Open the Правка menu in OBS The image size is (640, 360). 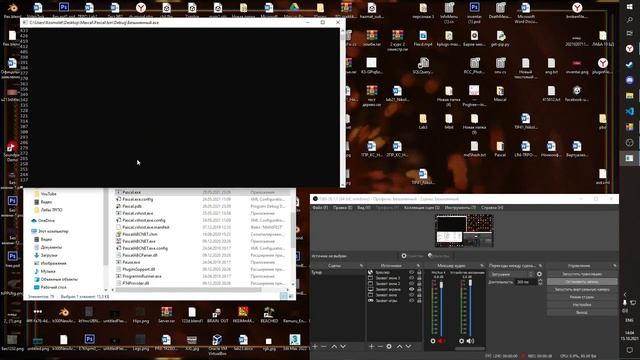tap(342, 207)
